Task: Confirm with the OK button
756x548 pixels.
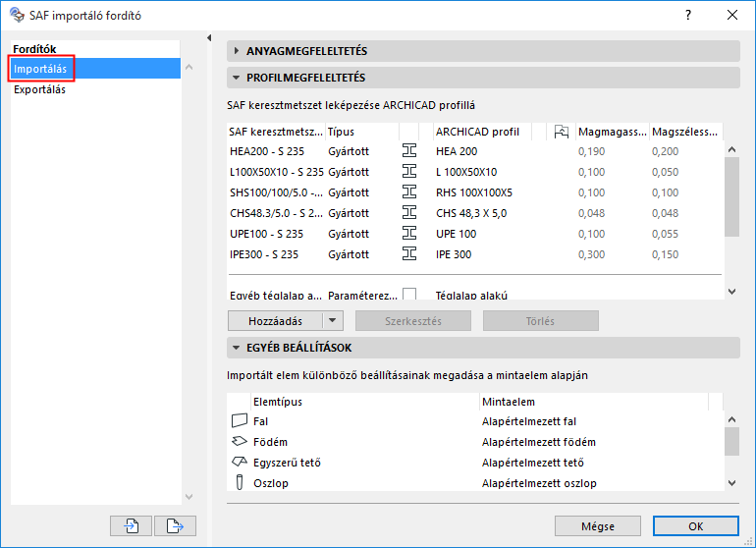Action: [x=696, y=525]
